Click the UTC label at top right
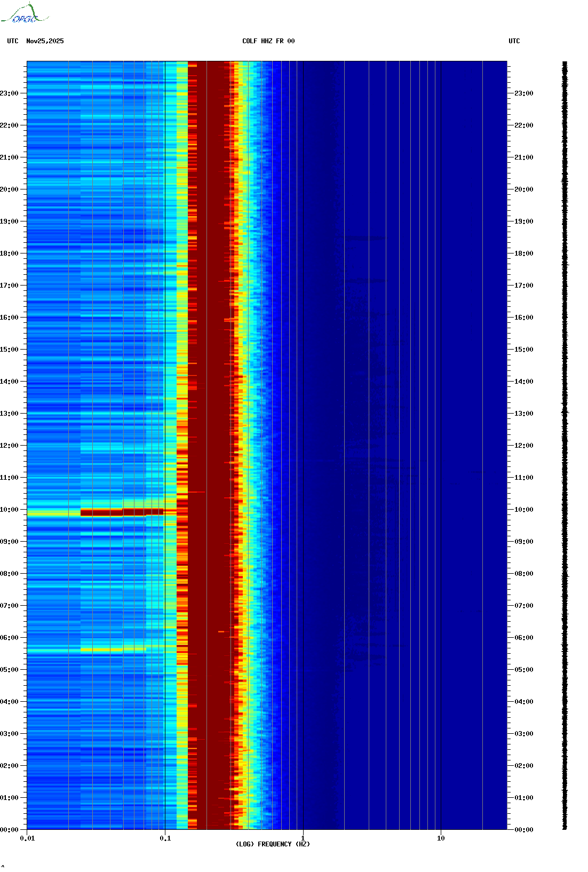Viewport: 588px width, 872px height. click(x=514, y=41)
